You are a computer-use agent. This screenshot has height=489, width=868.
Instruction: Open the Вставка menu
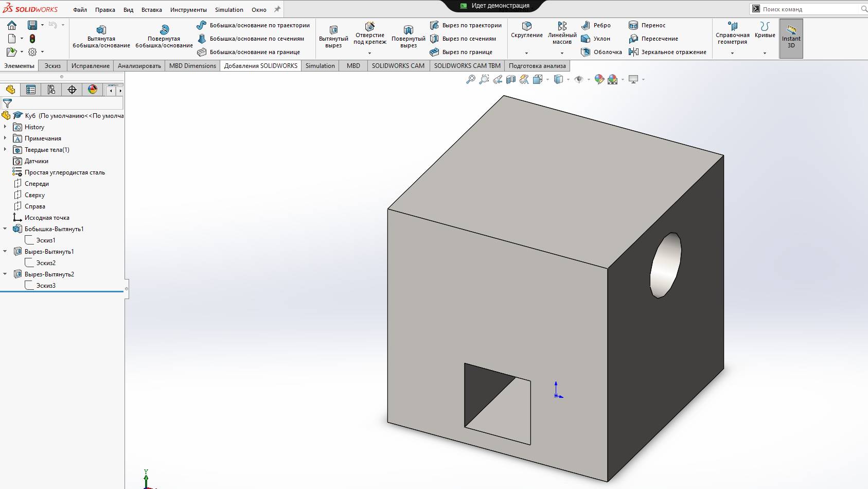tap(151, 9)
